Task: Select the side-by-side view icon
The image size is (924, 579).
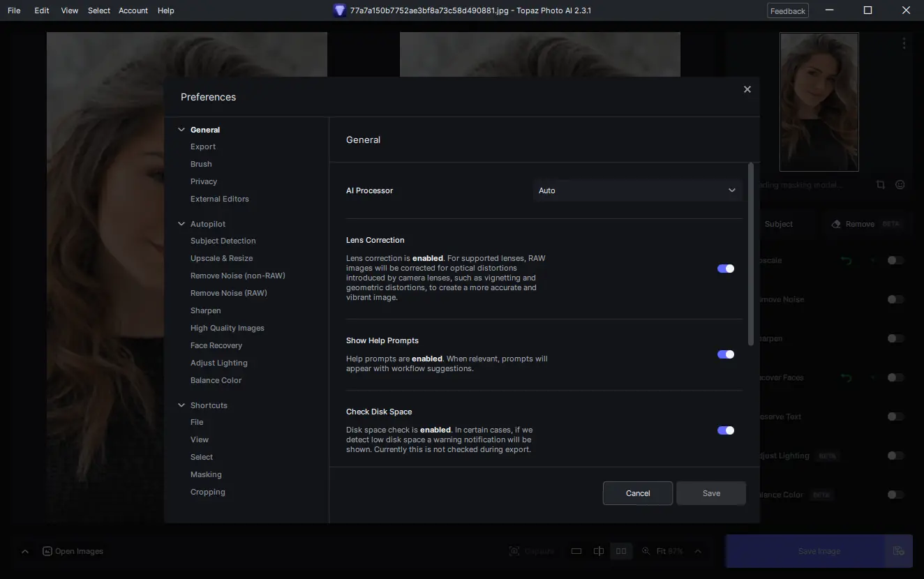Action: pyautogui.click(x=620, y=551)
